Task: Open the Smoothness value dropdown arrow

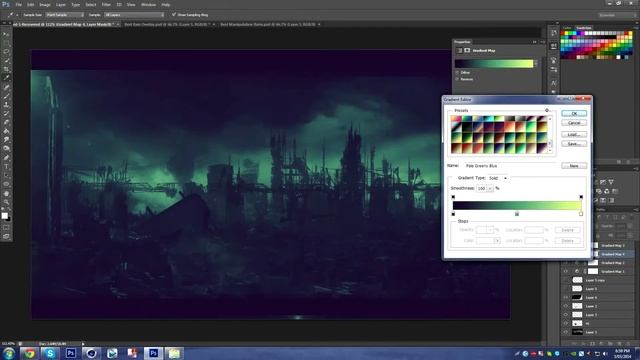Action: 490,188
